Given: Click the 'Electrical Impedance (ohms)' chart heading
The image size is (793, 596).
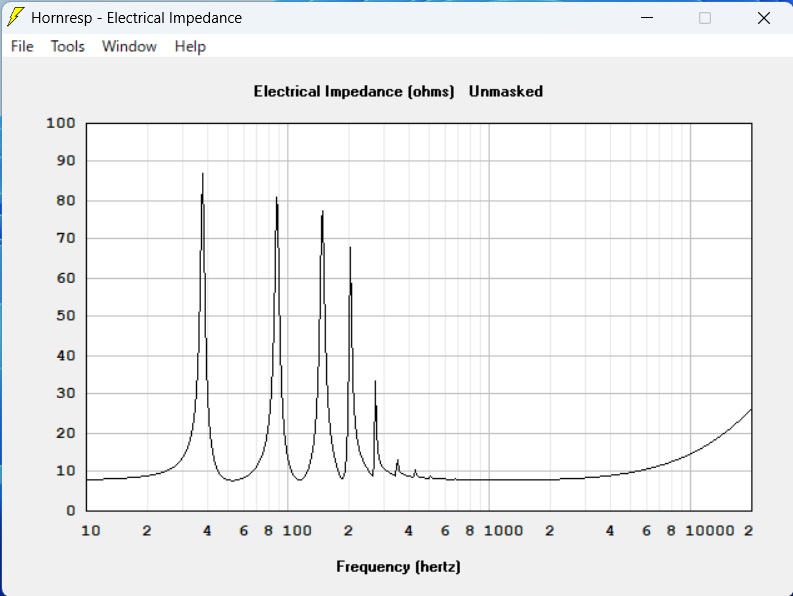Looking at the screenshot, I should 354,91.
